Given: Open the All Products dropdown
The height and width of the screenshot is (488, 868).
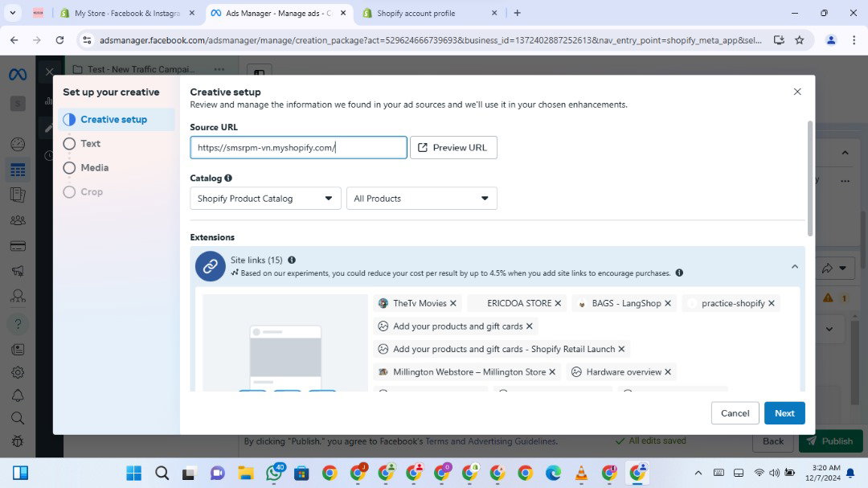Looking at the screenshot, I should click(x=421, y=199).
